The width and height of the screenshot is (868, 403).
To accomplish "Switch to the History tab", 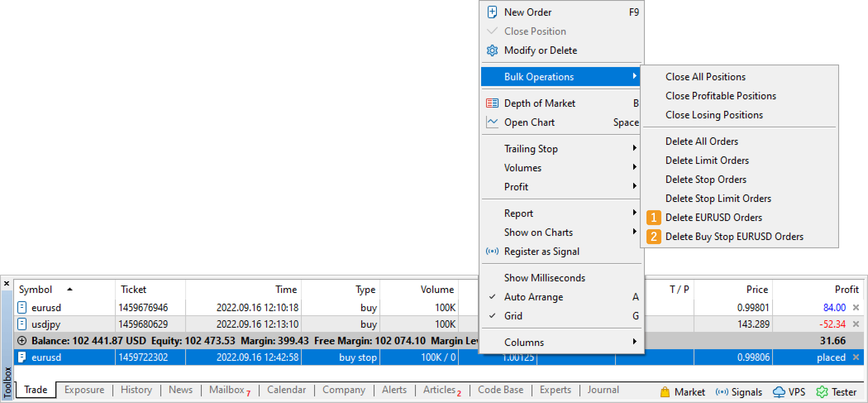I will tap(136, 390).
